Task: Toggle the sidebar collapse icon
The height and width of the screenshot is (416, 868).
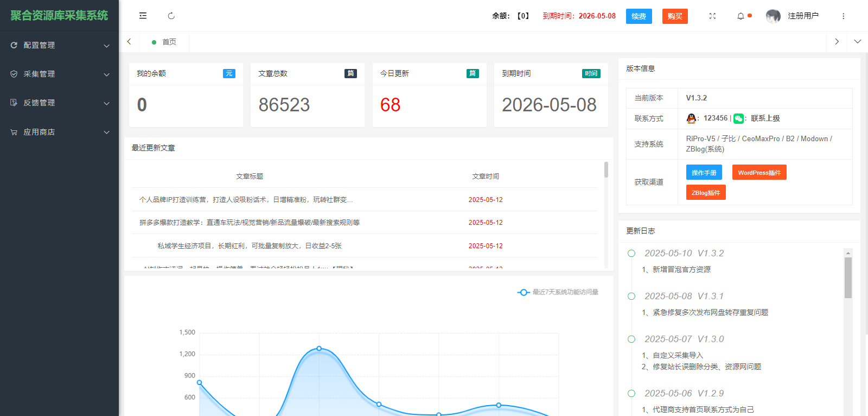Action: tap(143, 16)
